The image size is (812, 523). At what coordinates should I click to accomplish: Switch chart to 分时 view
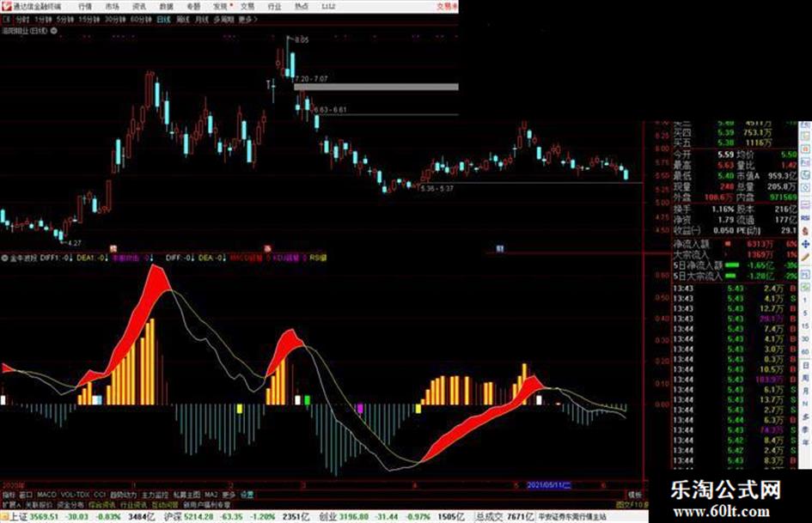click(22, 19)
